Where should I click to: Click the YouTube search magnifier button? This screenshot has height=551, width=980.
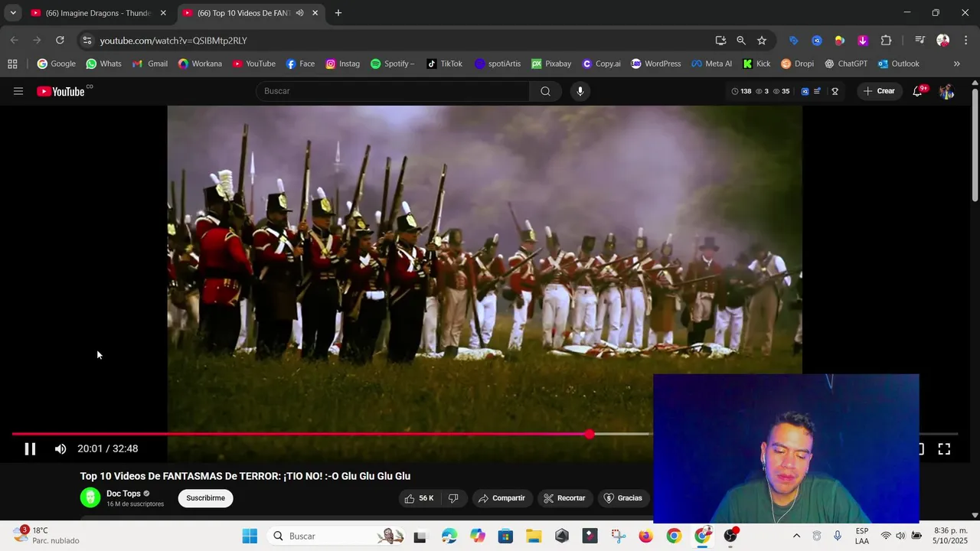click(x=545, y=91)
